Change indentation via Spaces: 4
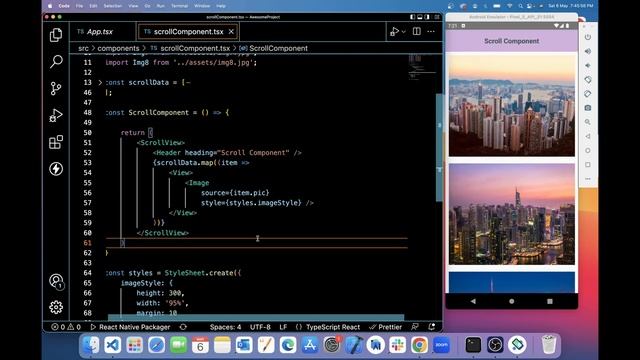Viewport: 640px width, 360px height. (x=225, y=327)
